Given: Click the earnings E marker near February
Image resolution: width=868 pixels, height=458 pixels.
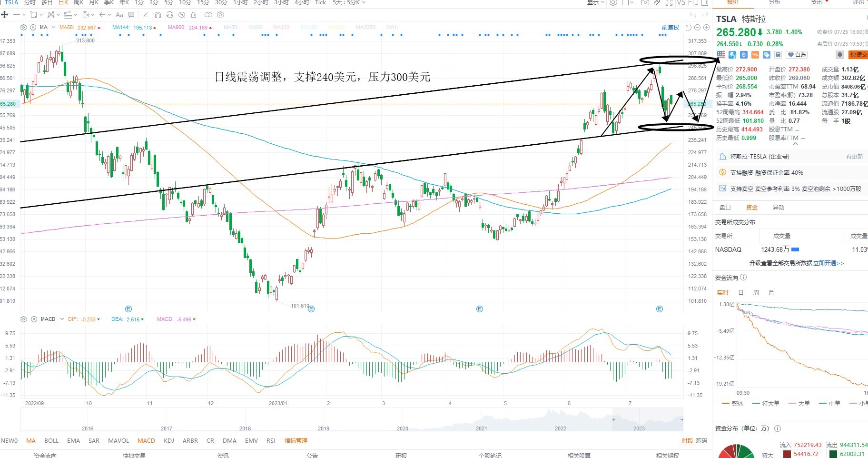Looking at the screenshot, I should tap(311, 309).
